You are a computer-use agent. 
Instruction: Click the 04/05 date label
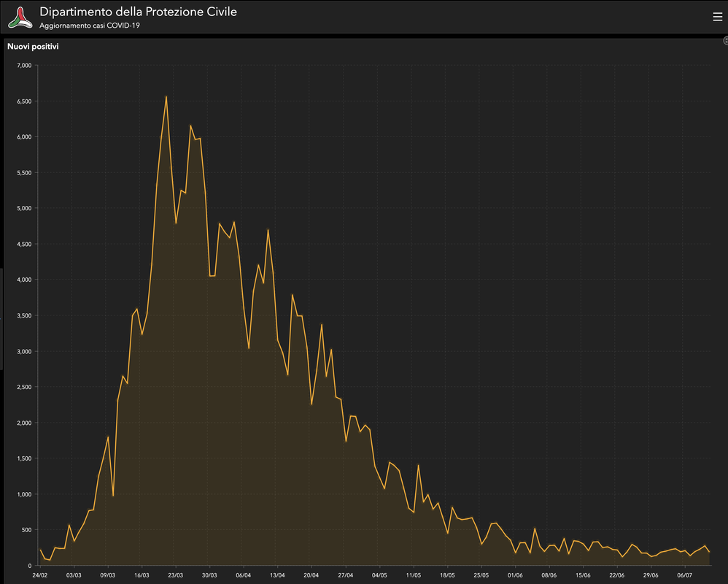click(379, 575)
